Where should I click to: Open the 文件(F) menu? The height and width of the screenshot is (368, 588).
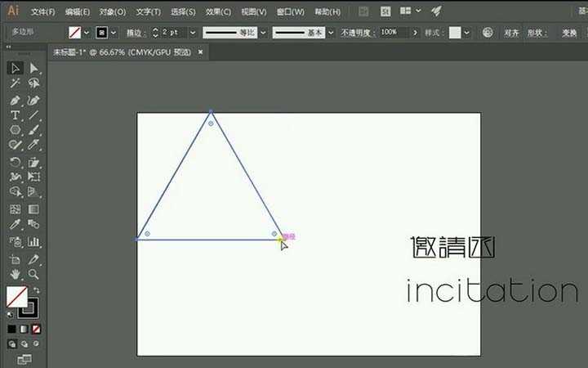pyautogui.click(x=42, y=12)
